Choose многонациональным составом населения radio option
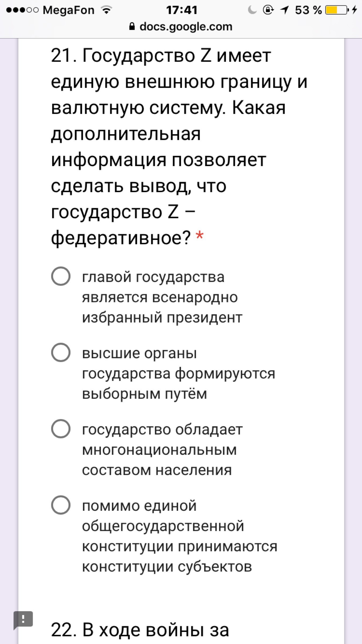The width and height of the screenshot is (362, 644). 61,429
